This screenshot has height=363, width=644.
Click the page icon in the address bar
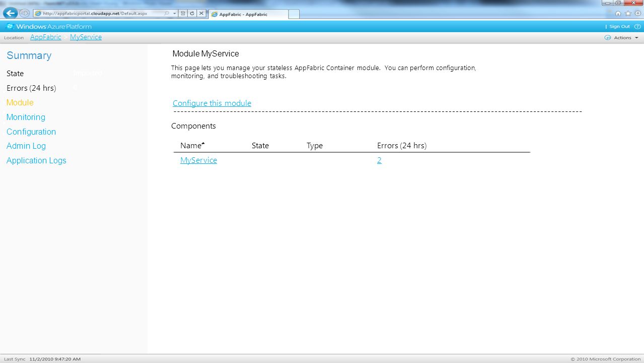38,14
